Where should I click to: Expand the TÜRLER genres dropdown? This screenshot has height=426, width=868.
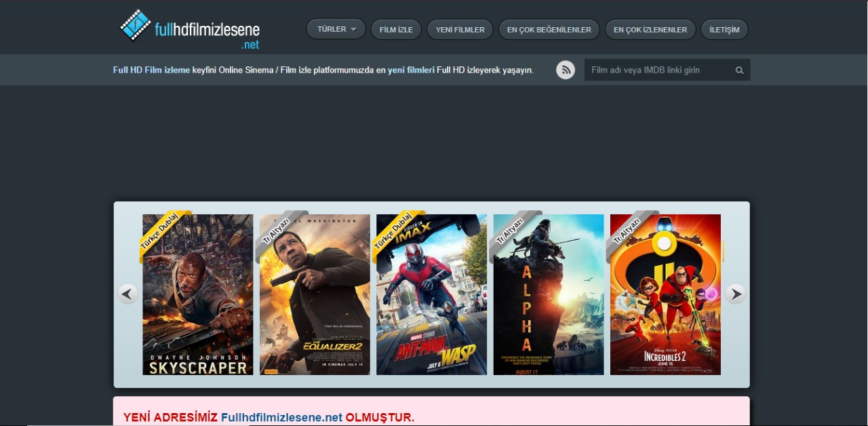click(336, 29)
